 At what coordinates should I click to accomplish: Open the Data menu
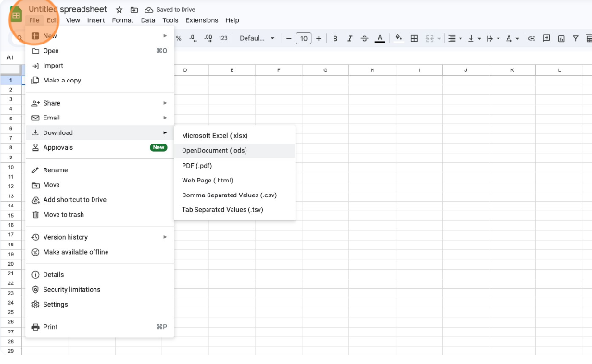147,20
